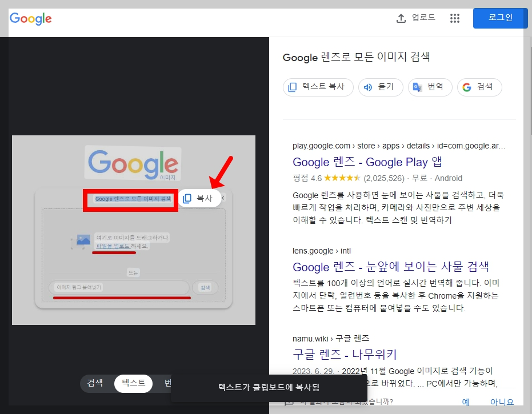Click the namu.wiki › 구글 렌즈 breadcrumb

click(x=331, y=339)
